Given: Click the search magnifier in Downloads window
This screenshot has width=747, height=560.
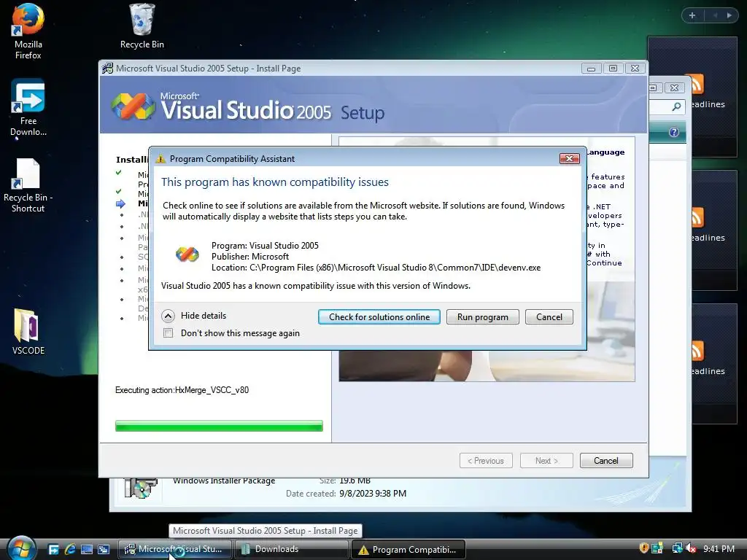Looking at the screenshot, I should (x=676, y=106).
